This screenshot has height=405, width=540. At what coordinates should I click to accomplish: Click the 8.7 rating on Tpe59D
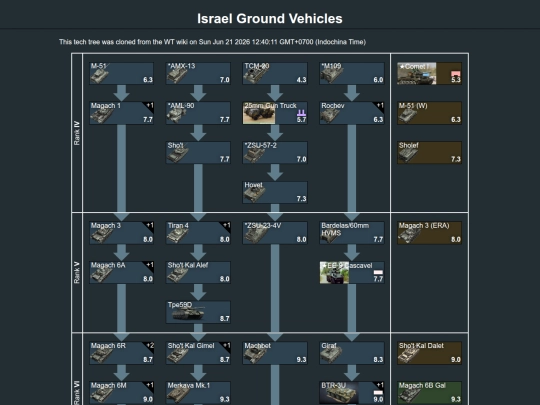[225, 319]
